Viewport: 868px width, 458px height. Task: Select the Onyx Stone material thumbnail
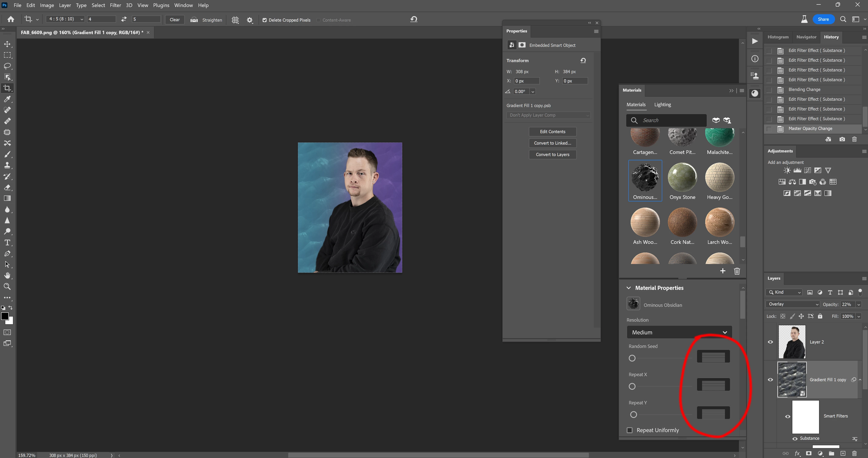click(682, 177)
